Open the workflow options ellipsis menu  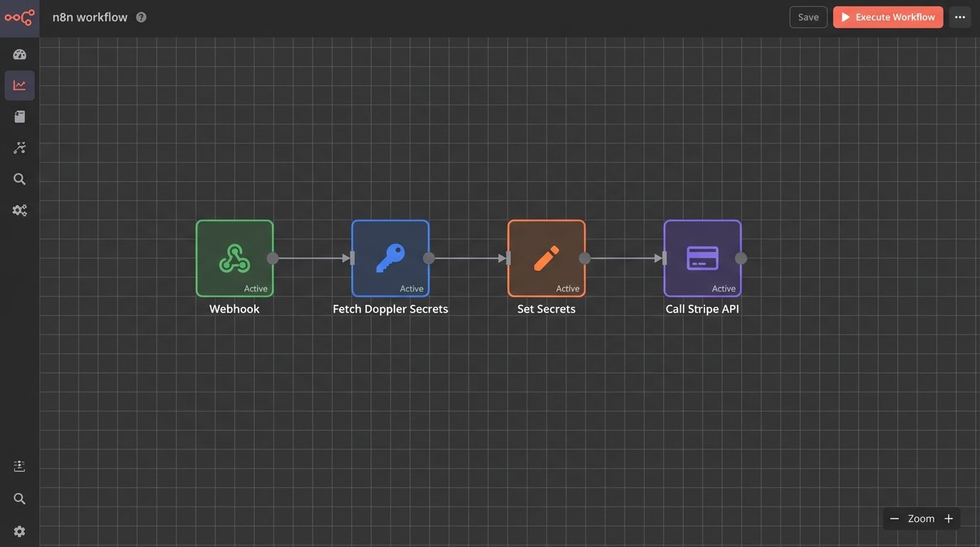point(959,16)
